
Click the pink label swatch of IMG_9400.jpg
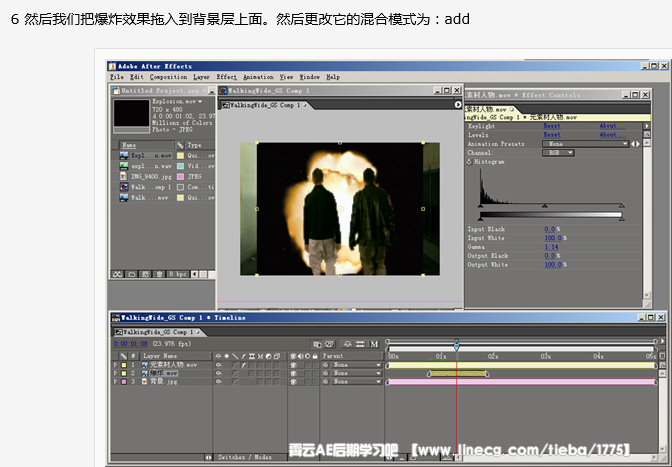coord(180,177)
